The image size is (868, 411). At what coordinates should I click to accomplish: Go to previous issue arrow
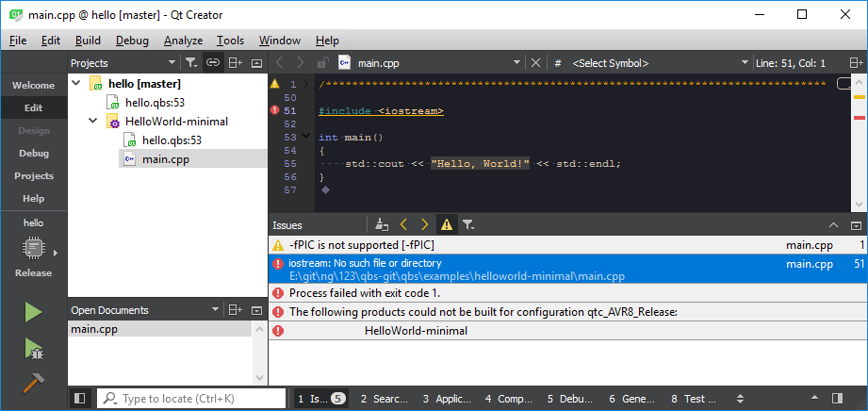tap(403, 225)
